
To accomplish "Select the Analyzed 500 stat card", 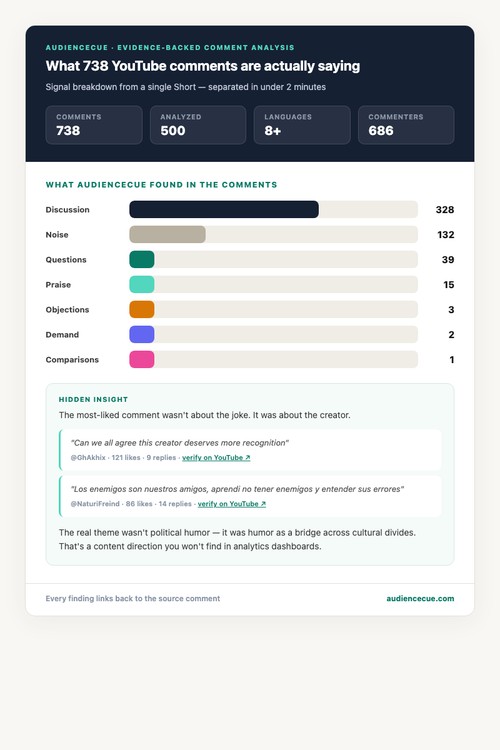I will coord(198,125).
